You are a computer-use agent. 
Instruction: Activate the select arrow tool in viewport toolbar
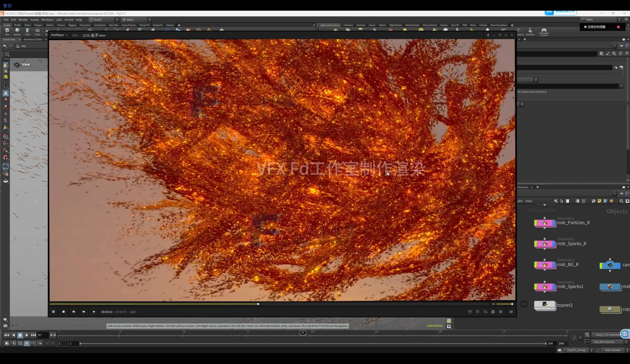[x=5, y=86]
